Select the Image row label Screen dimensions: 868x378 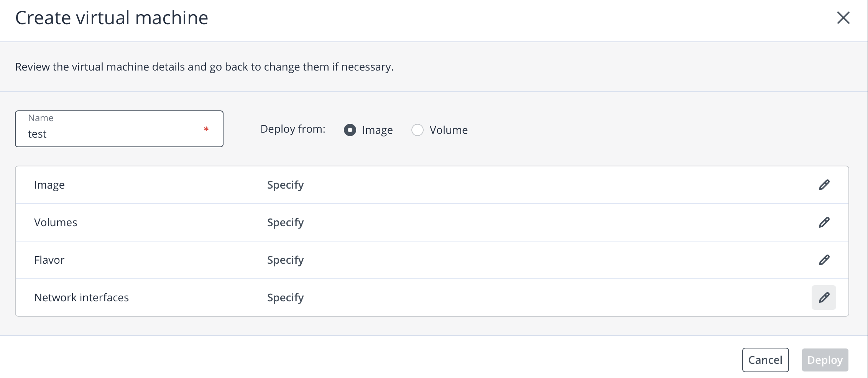pos(49,185)
